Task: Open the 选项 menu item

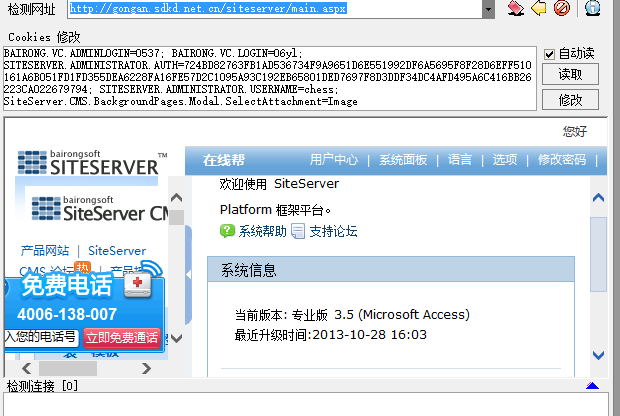Action: [505, 160]
